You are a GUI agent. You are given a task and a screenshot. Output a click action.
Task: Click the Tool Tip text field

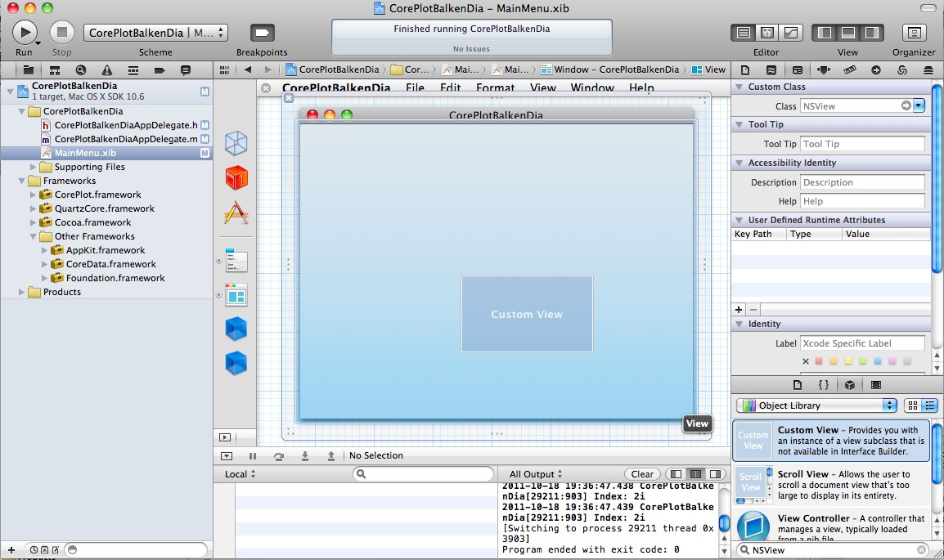861,144
